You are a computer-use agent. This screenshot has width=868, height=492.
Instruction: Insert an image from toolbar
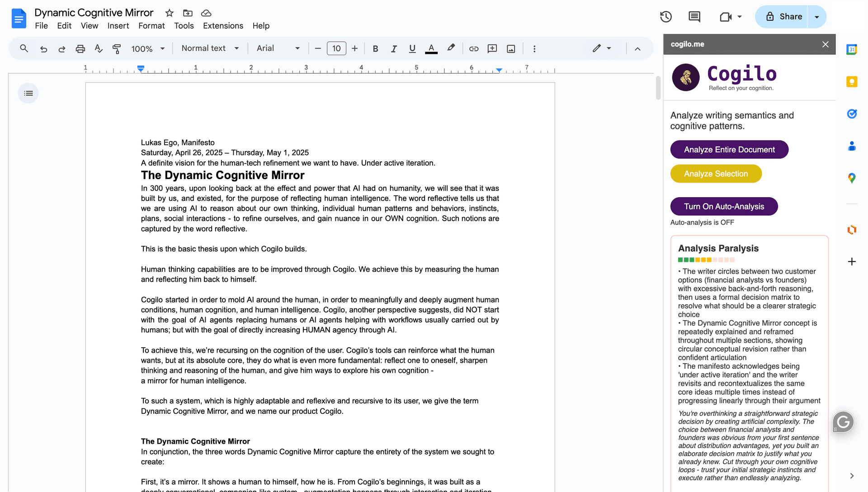[x=511, y=49]
